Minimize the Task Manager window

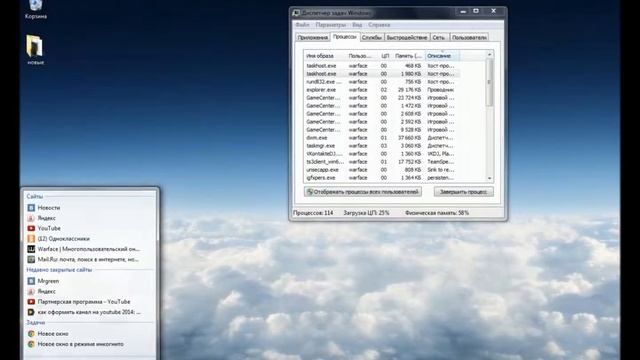pos(463,11)
